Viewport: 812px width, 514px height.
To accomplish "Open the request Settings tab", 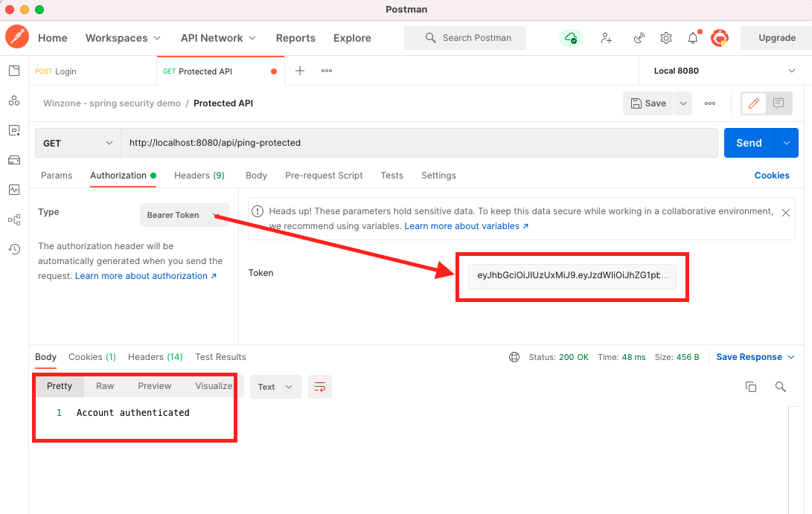I will pos(438,176).
